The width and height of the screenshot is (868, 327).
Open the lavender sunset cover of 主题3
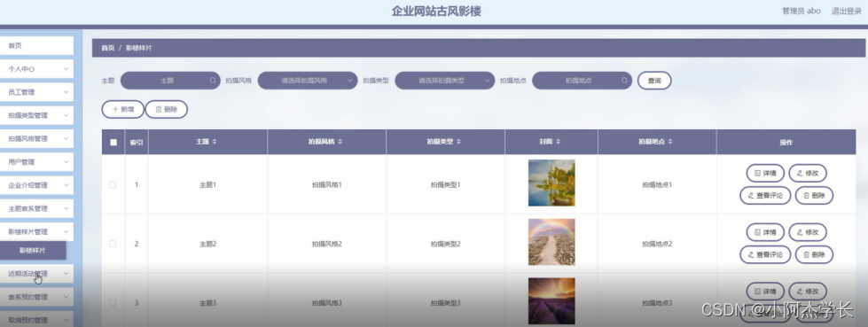tap(551, 301)
